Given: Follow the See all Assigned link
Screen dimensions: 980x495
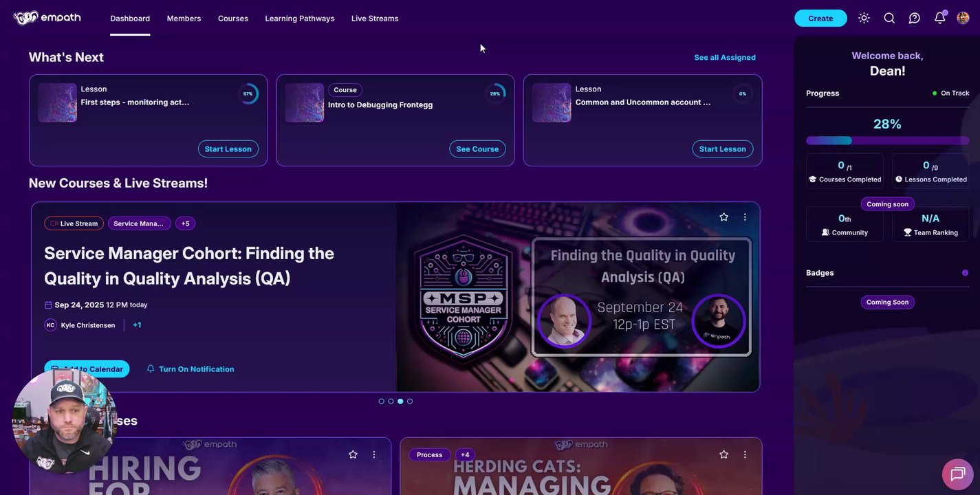Looking at the screenshot, I should pyautogui.click(x=725, y=58).
